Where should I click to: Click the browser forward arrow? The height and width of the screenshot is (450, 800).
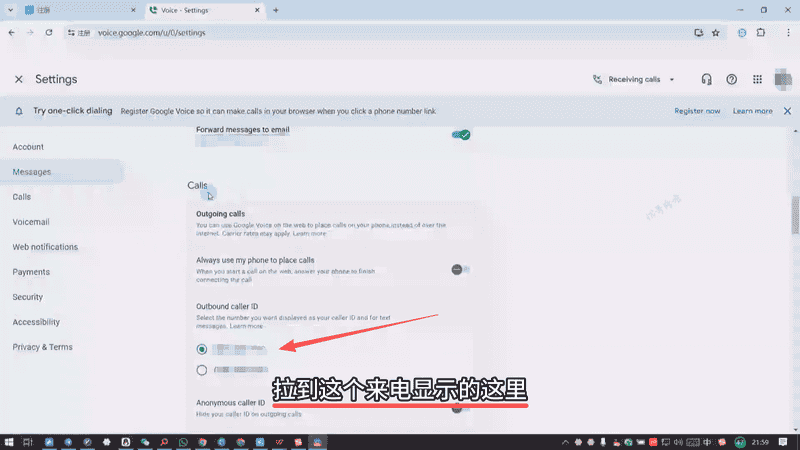30,33
